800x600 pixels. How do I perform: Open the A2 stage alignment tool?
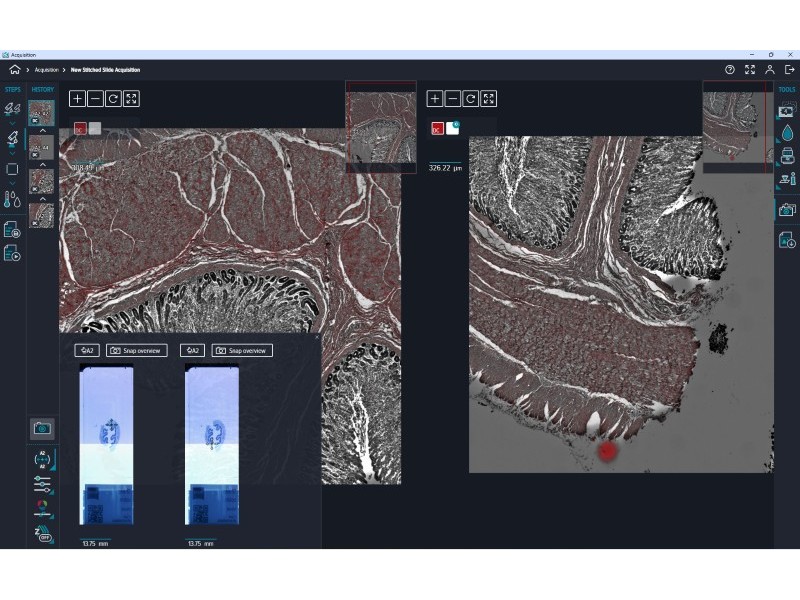tap(43, 459)
